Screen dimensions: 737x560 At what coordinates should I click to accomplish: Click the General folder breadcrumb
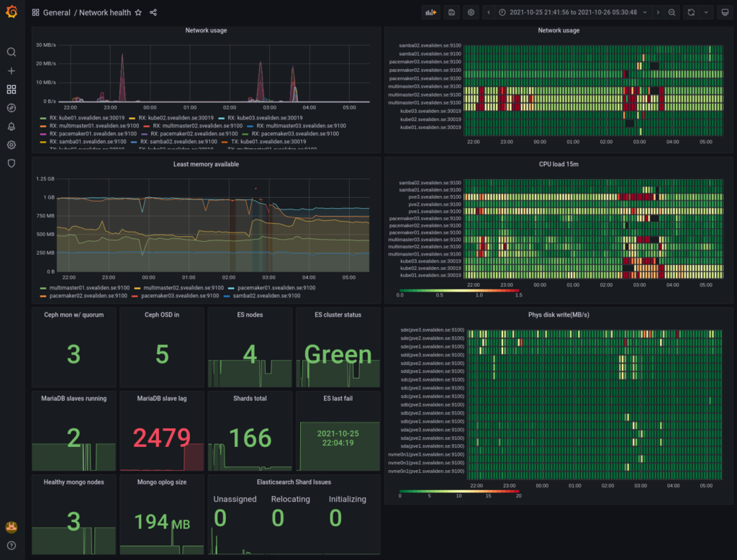pyautogui.click(x=56, y=13)
